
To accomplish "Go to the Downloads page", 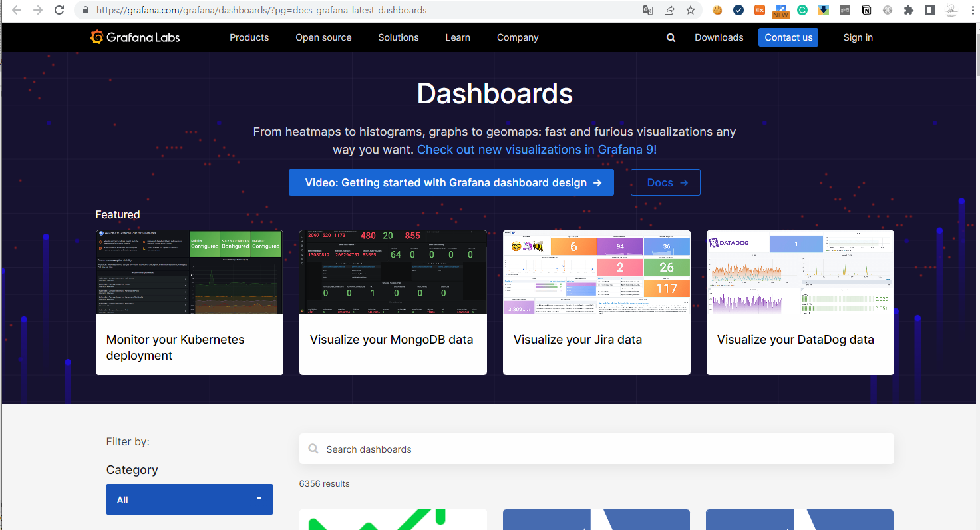I will tap(719, 37).
